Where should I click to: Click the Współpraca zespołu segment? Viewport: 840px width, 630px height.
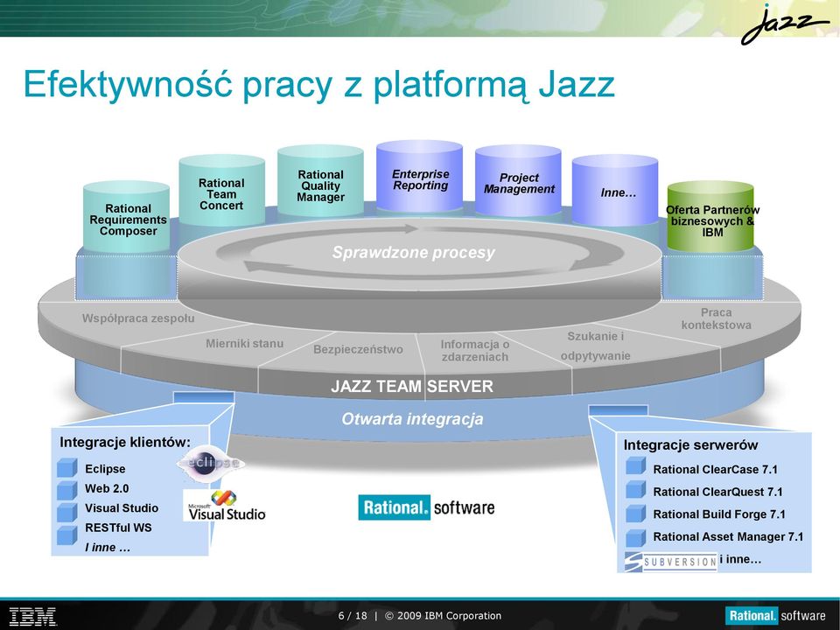click(x=138, y=318)
